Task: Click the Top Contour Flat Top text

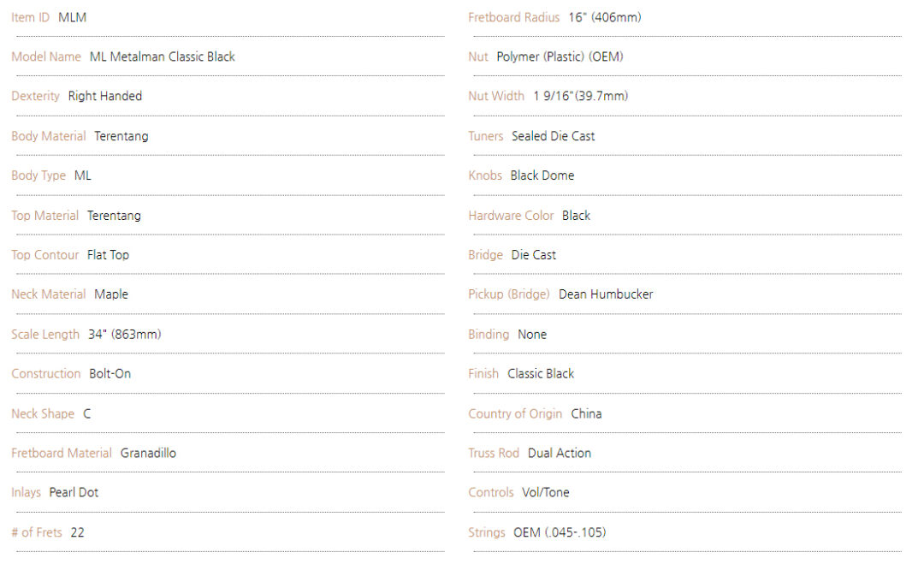Action: pos(108,255)
